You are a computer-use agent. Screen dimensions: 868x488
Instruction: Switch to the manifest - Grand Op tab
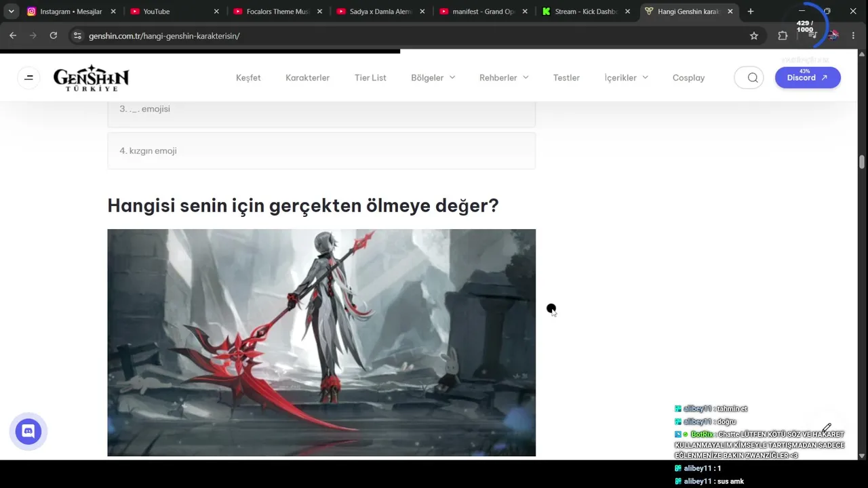click(x=484, y=12)
